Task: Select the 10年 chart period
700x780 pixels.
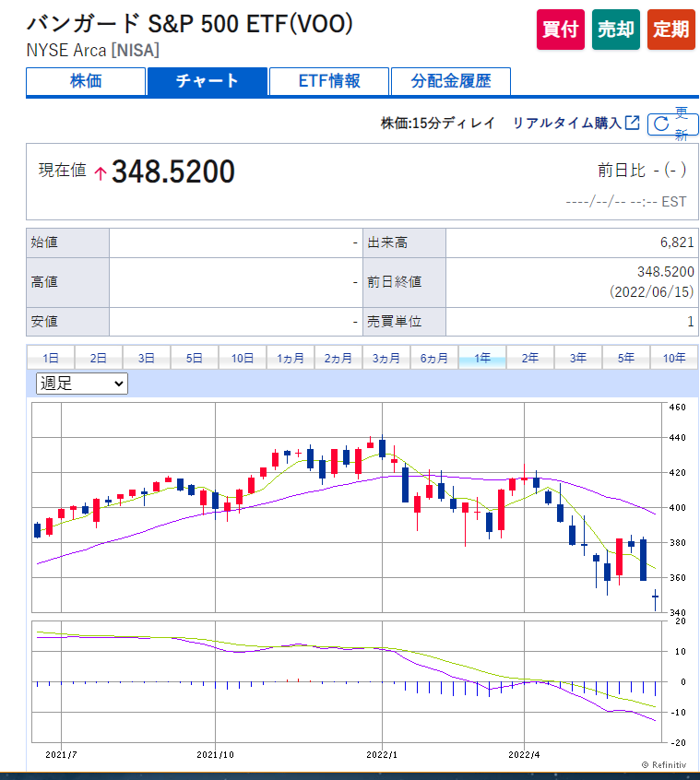Action: point(673,358)
